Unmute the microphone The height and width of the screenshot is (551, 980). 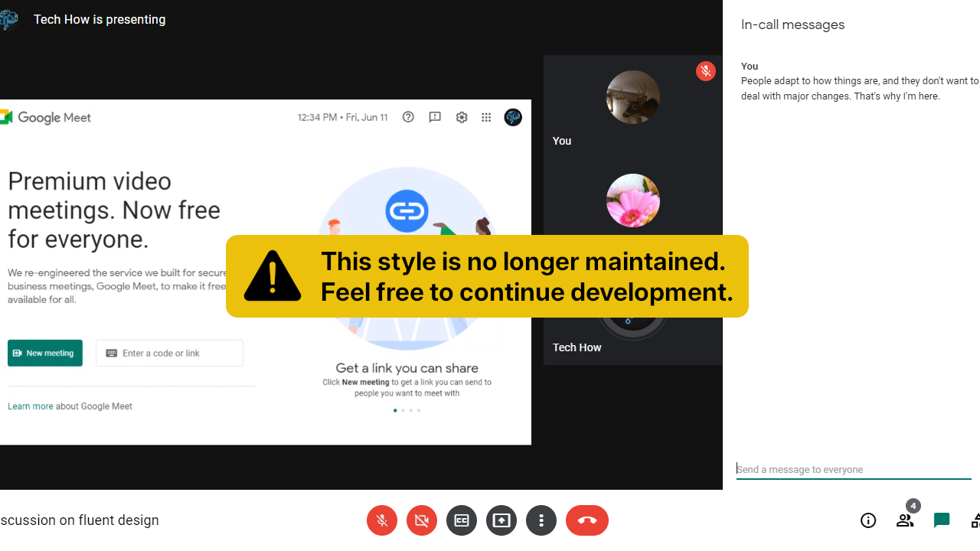[382, 520]
